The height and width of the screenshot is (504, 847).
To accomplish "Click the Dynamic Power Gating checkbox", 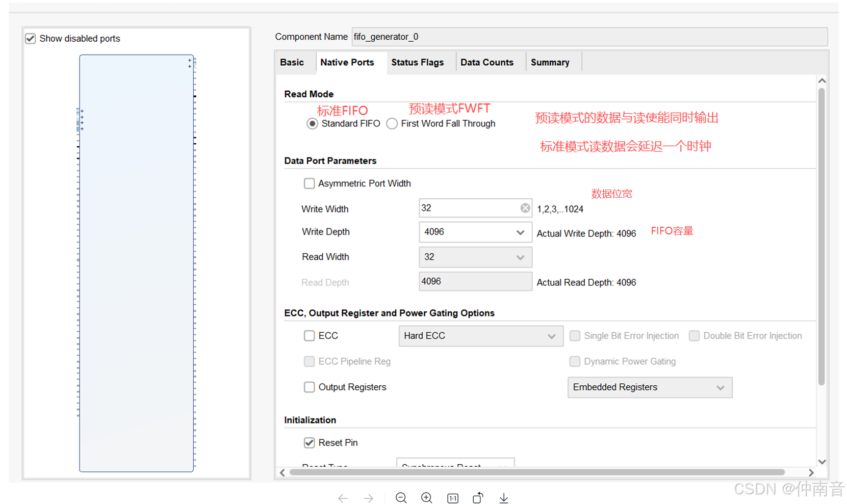I will 575,361.
